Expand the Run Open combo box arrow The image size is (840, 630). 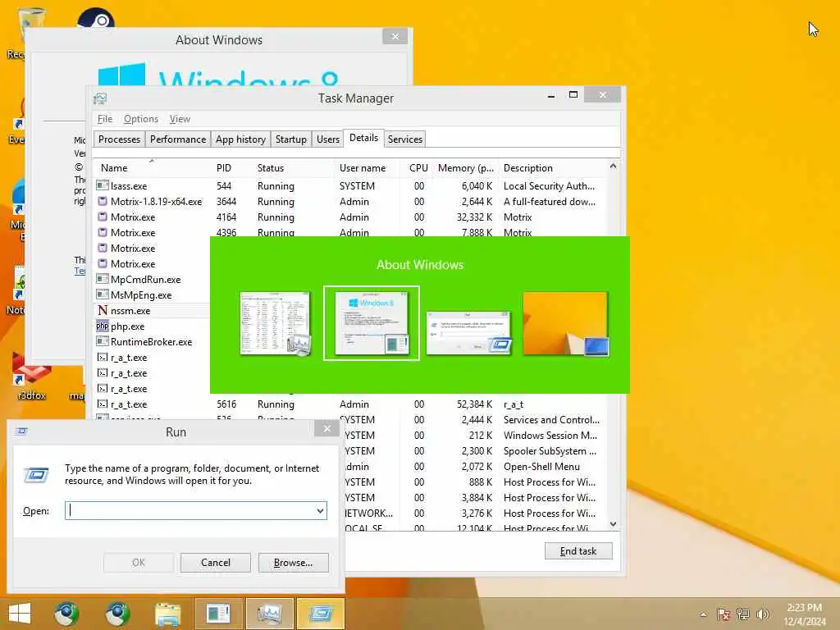(x=320, y=510)
